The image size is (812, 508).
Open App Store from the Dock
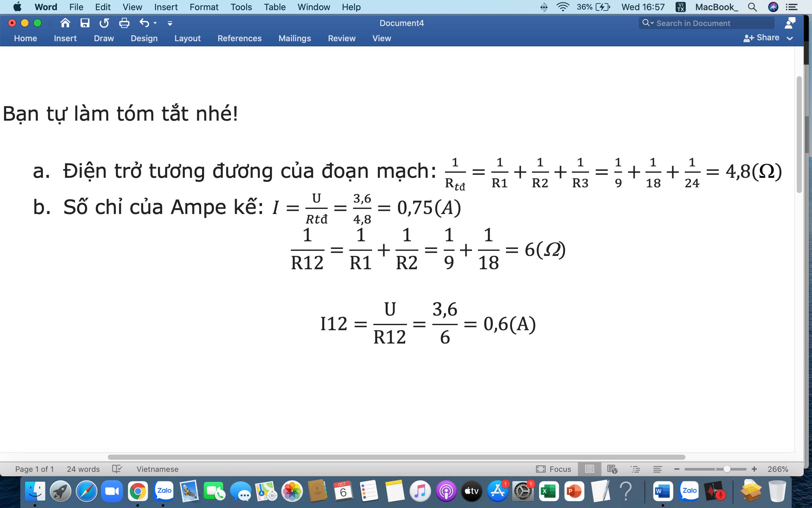pos(497,491)
